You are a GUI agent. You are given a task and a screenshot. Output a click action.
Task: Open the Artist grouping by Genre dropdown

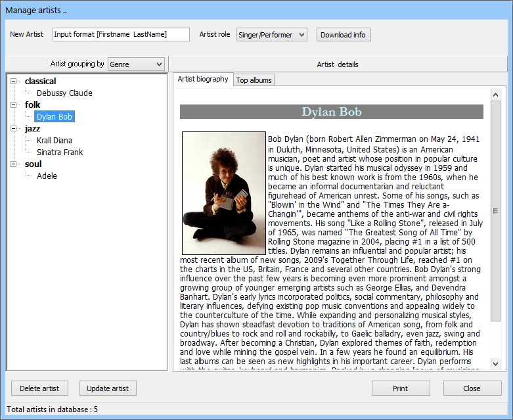pos(136,64)
